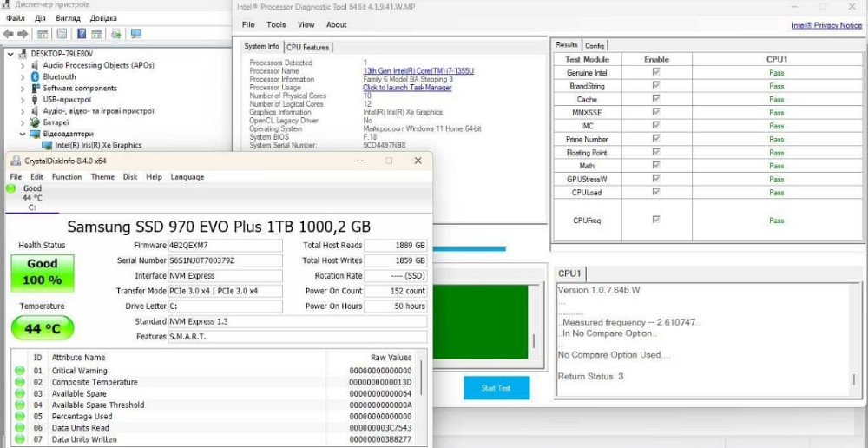Expand the USB-пристрої chevron
The width and height of the screenshot is (868, 448).
(23, 100)
